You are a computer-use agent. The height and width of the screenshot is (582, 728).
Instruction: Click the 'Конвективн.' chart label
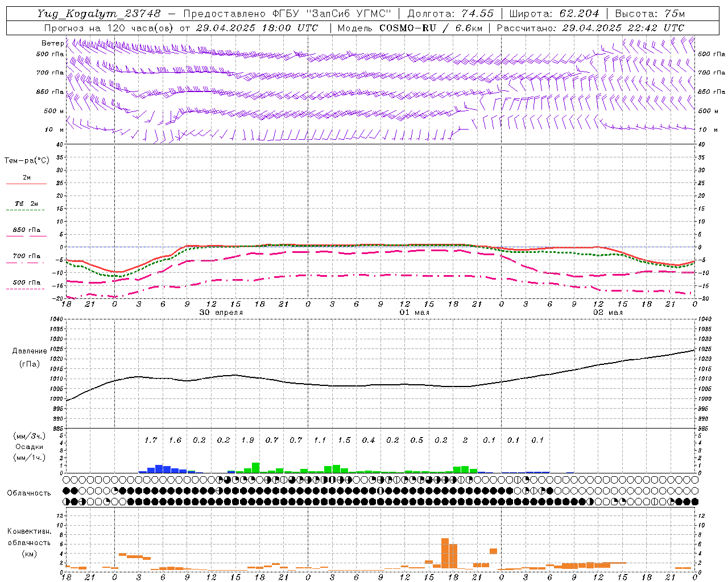29,531
